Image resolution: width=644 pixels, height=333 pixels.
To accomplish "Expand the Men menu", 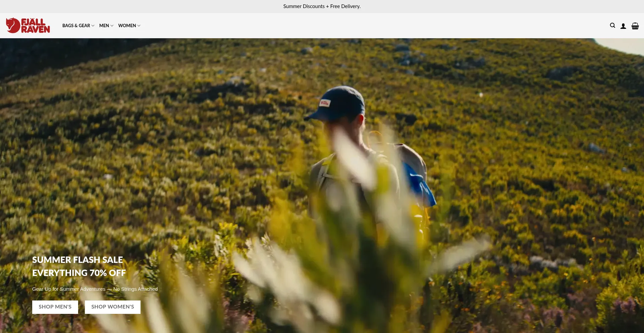I will 106,25.
